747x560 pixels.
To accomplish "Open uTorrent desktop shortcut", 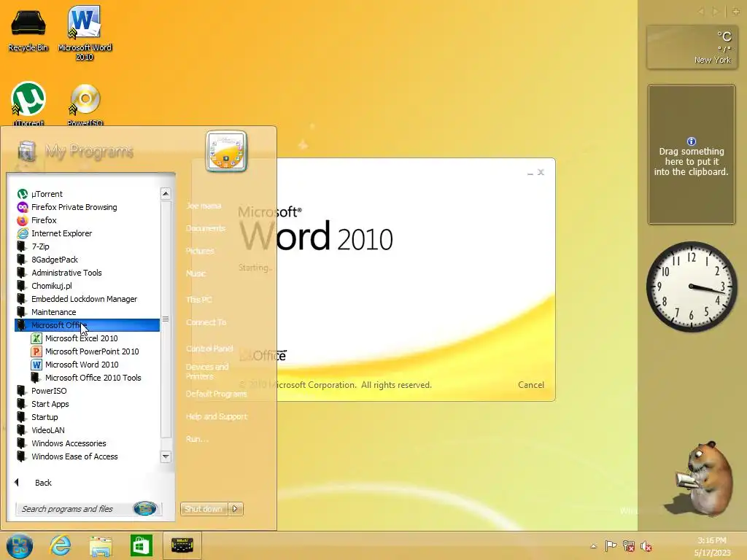I will (28, 104).
